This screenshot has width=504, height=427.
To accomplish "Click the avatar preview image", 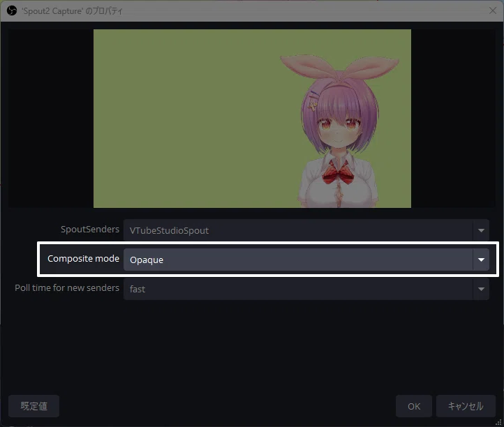I will [x=252, y=119].
